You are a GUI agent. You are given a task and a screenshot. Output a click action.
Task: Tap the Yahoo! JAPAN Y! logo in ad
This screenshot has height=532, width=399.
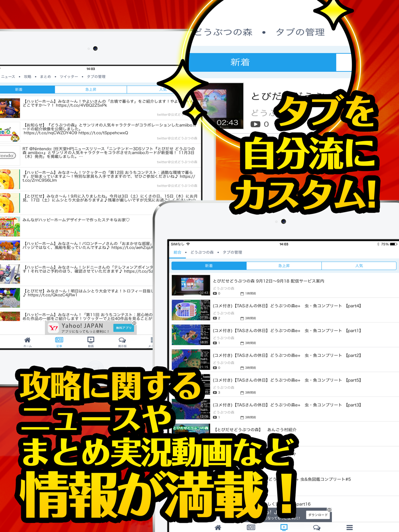coord(53,328)
